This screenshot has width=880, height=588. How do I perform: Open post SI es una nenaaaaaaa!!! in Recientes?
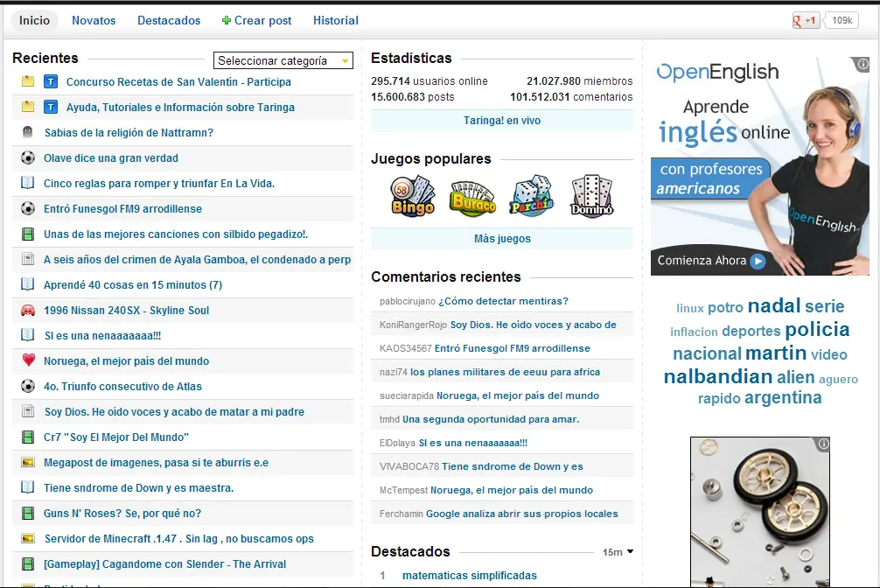(x=102, y=335)
